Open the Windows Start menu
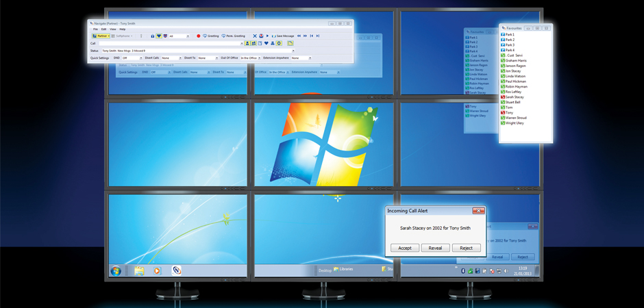Screen dimensions: 644x308 point(115,270)
